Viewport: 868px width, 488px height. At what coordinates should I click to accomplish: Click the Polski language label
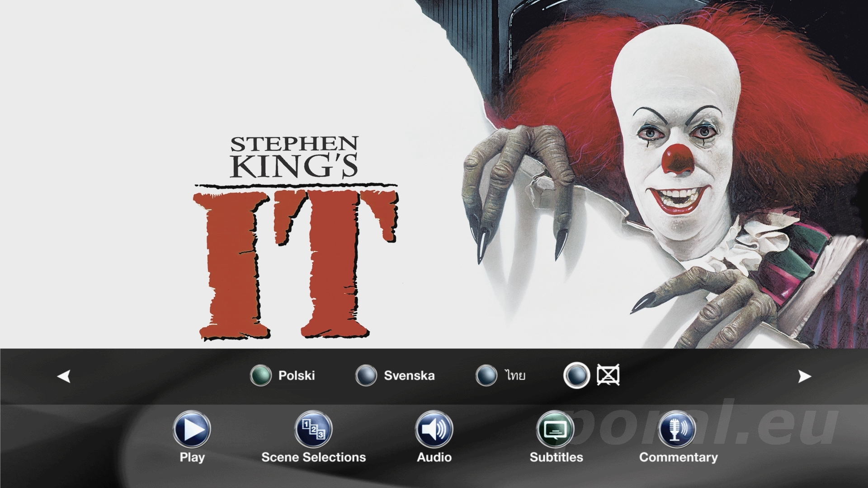tap(297, 375)
